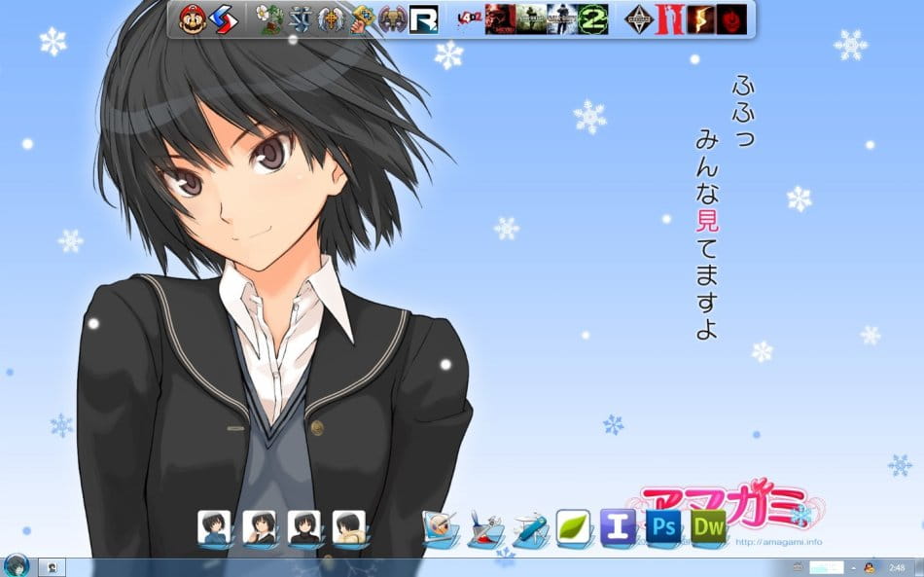Launch the green number 2 game icon
Screen dimensions: 924x577
coord(593,19)
